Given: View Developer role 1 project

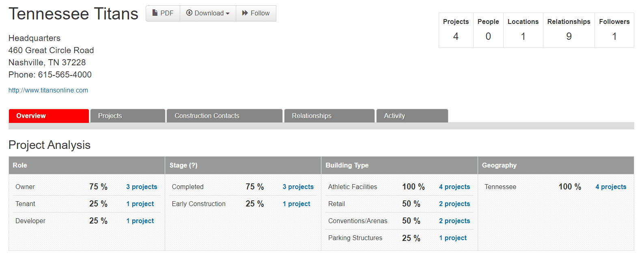Looking at the screenshot, I should coord(140,221).
